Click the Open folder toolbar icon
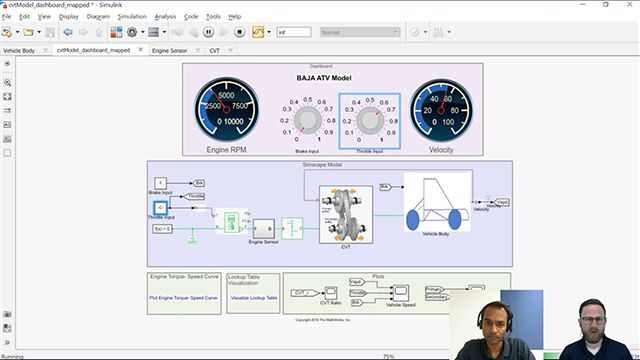 (x=28, y=32)
